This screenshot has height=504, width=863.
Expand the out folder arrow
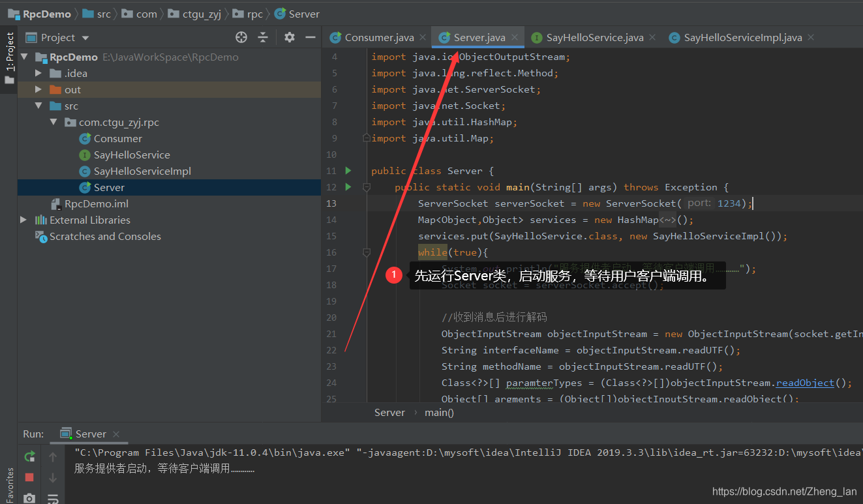coord(39,89)
